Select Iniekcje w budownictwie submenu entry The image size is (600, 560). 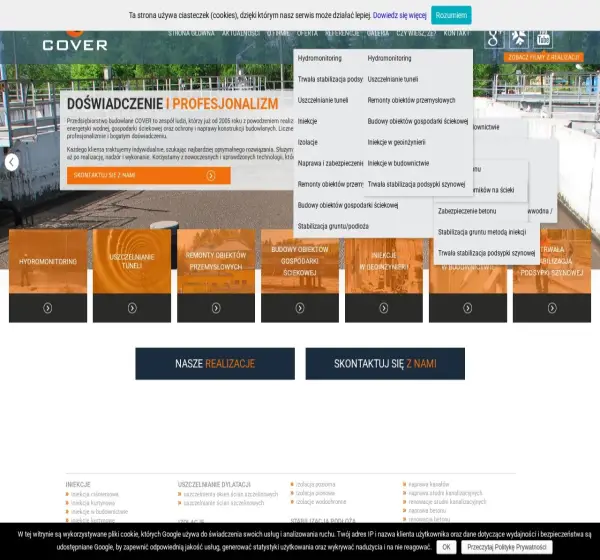point(398,163)
